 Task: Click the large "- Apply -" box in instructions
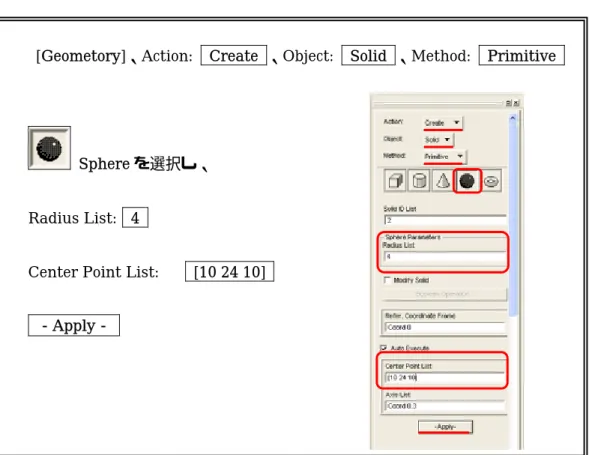point(74,325)
